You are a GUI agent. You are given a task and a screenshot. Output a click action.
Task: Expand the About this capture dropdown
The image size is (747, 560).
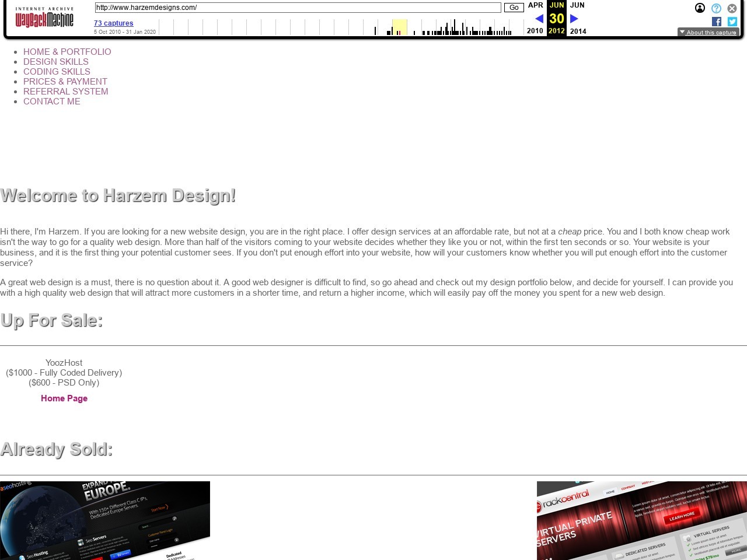(708, 32)
